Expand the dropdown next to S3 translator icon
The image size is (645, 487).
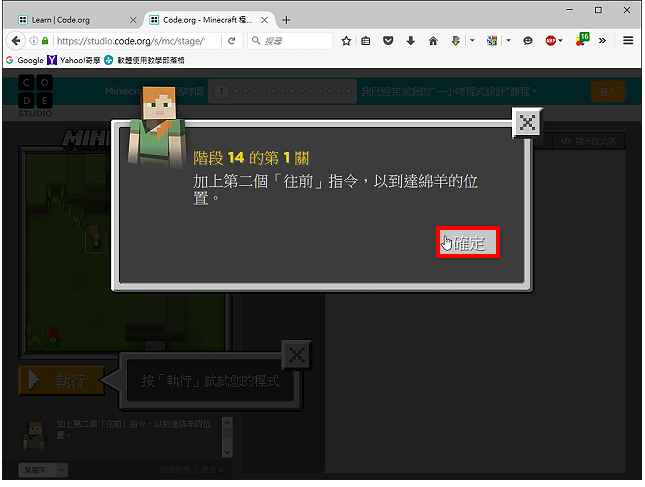508,41
